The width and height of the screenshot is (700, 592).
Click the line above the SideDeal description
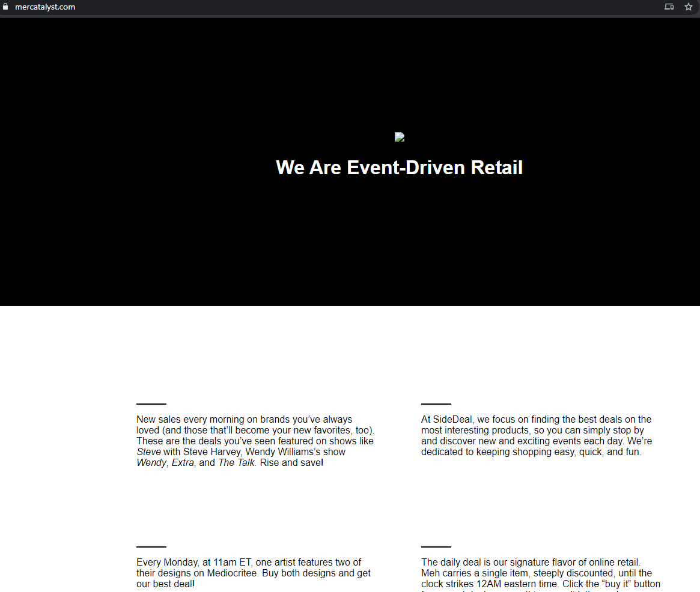coord(436,404)
